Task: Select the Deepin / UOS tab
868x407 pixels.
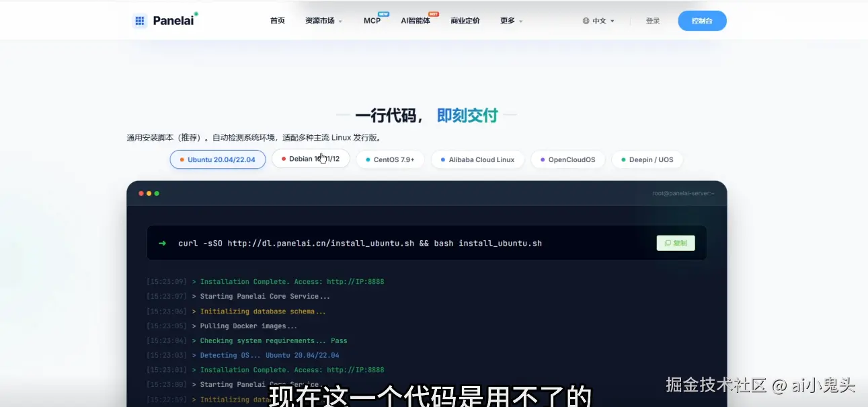Action: click(x=647, y=159)
